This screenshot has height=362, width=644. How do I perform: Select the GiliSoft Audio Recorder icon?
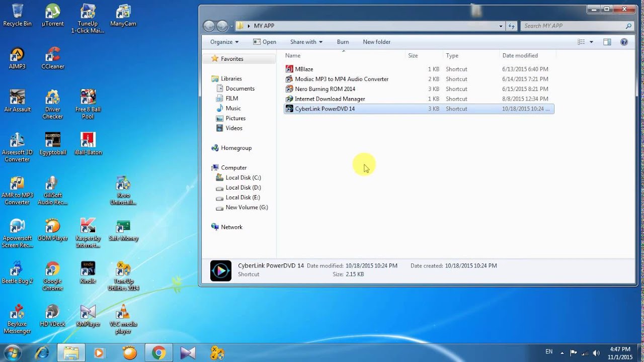click(x=52, y=191)
